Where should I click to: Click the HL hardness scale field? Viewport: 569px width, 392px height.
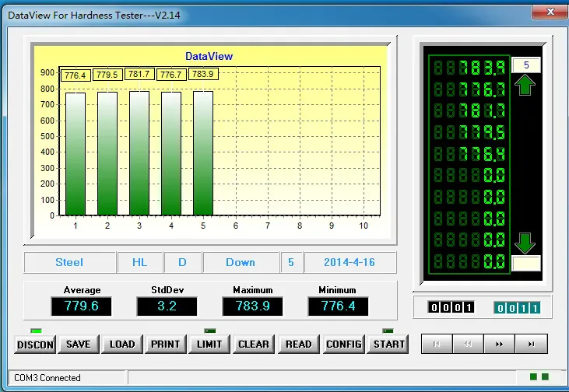coord(139,262)
